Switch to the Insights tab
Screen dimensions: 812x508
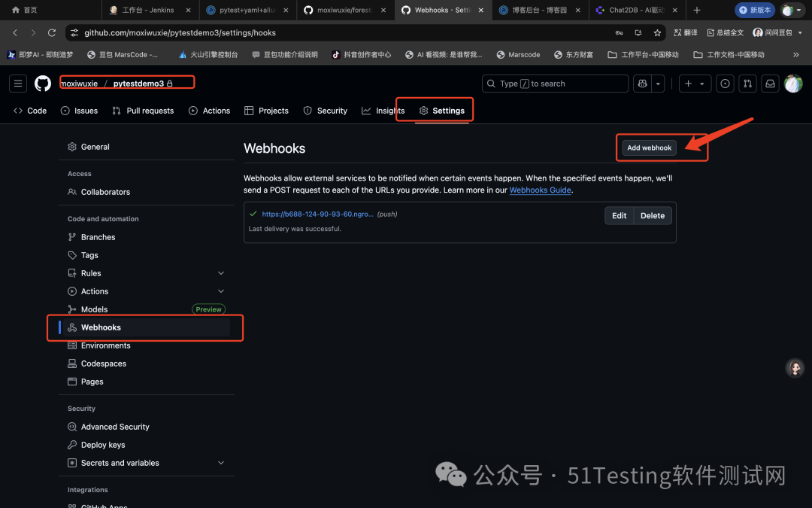pos(383,111)
